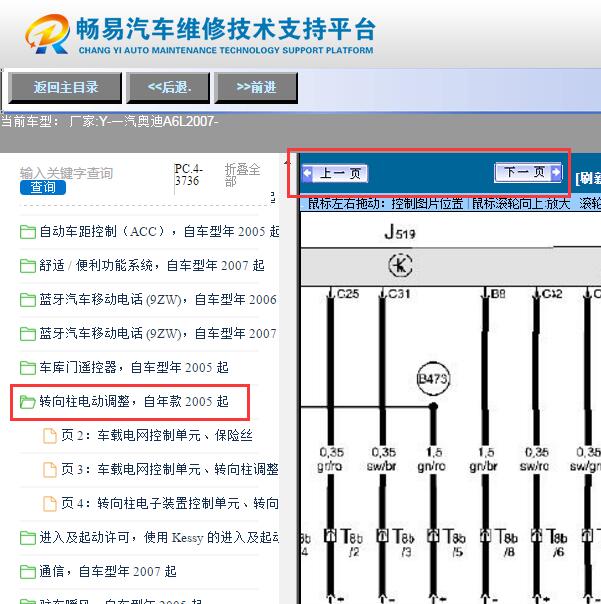Click wire label 0,35 gr/ro
Image resolution: width=601 pixels, height=604 pixels.
tap(331, 459)
